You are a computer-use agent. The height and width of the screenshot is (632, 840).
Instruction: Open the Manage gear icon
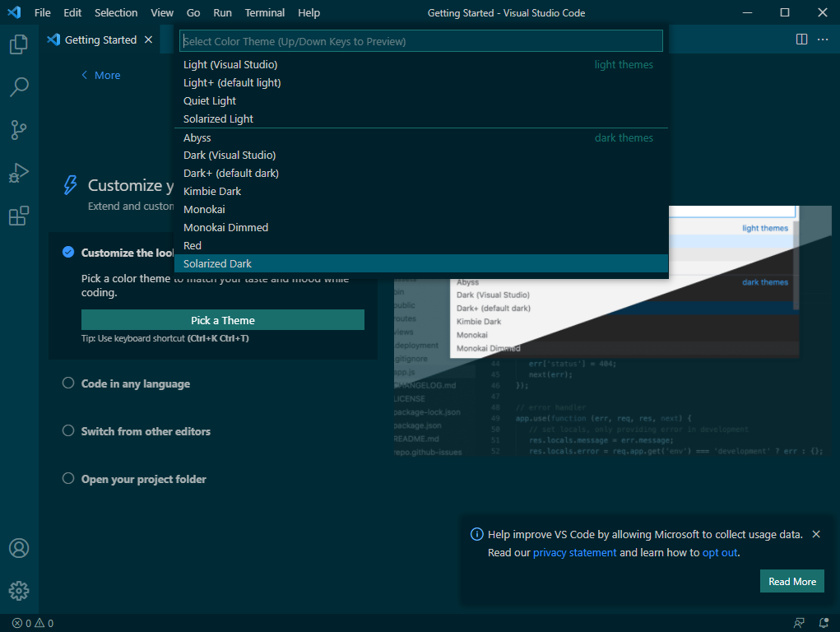pyautogui.click(x=19, y=591)
